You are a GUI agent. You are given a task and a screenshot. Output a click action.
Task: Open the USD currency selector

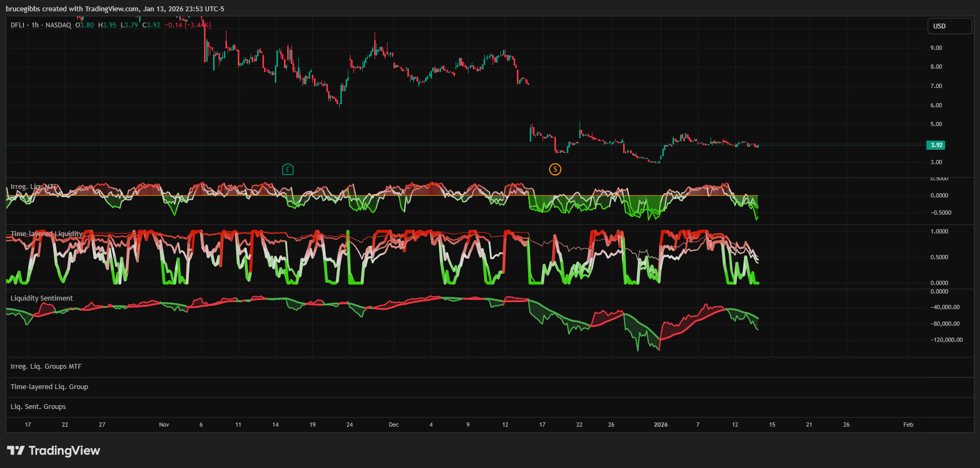pyautogui.click(x=949, y=26)
